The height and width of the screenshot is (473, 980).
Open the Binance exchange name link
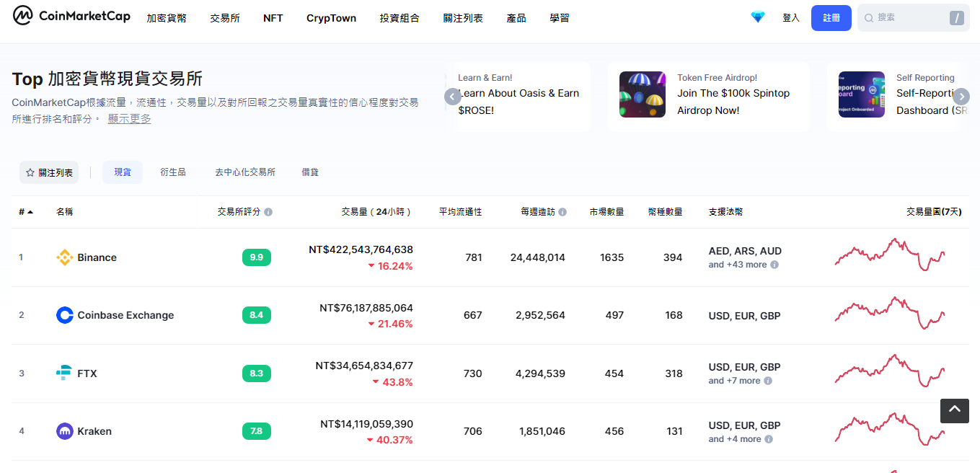click(x=97, y=257)
